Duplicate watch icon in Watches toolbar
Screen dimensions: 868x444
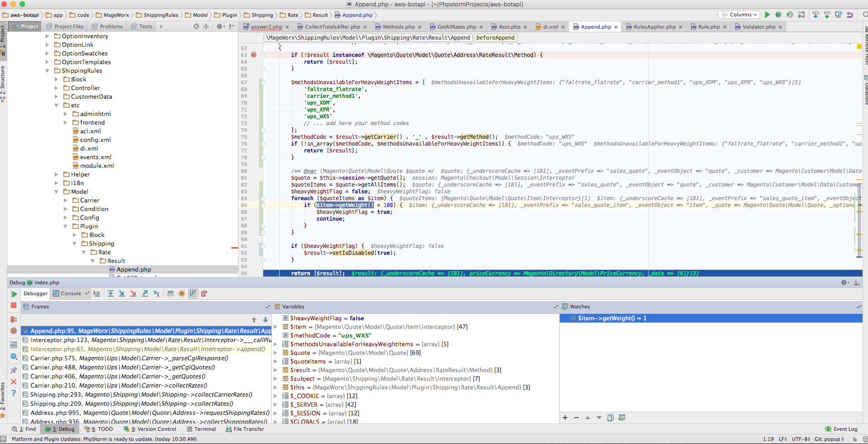tap(611, 418)
